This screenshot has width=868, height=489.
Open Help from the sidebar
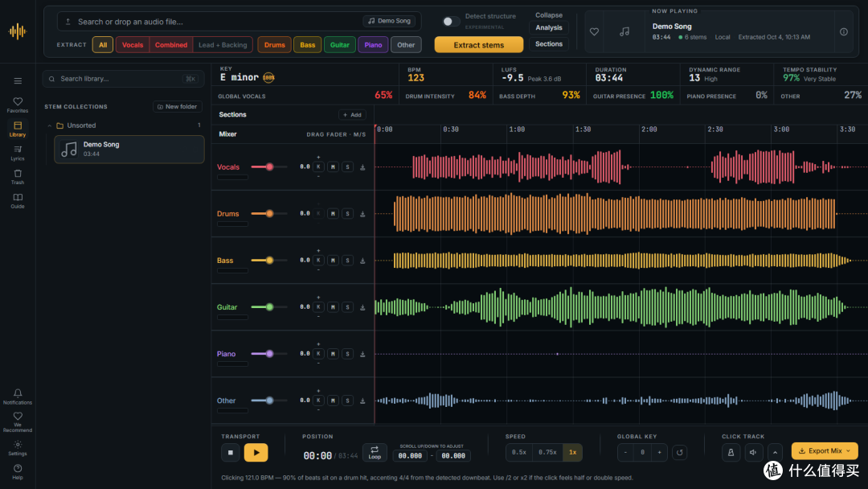[18, 472]
